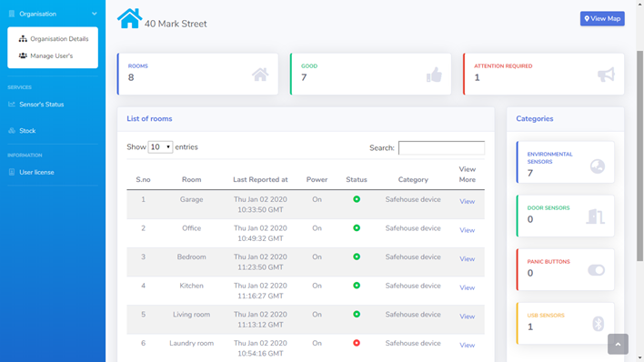Click the thumbs-up icon on Good card
The height and width of the screenshot is (362, 644).
pyautogui.click(x=434, y=75)
